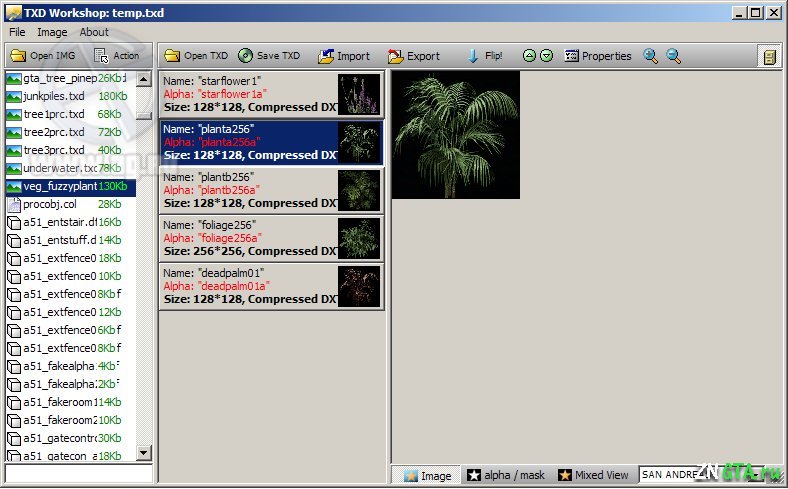788x489 pixels.
Task: Select a51_fakeroom 114Kb entry
Action: pos(71,402)
